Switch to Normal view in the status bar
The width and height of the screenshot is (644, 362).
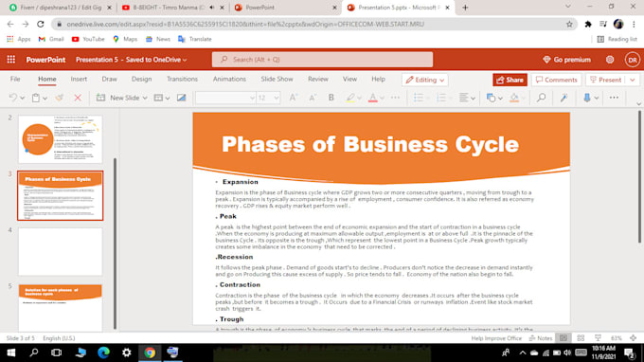563,338
